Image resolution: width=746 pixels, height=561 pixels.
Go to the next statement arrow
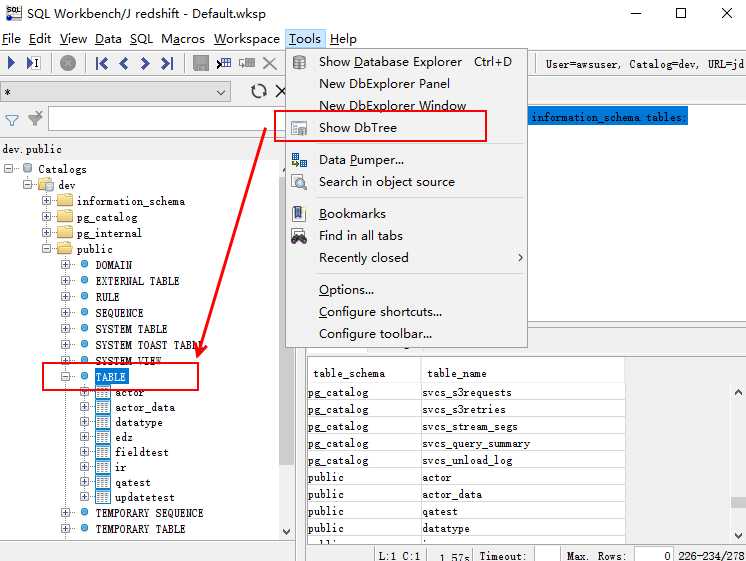[145, 63]
